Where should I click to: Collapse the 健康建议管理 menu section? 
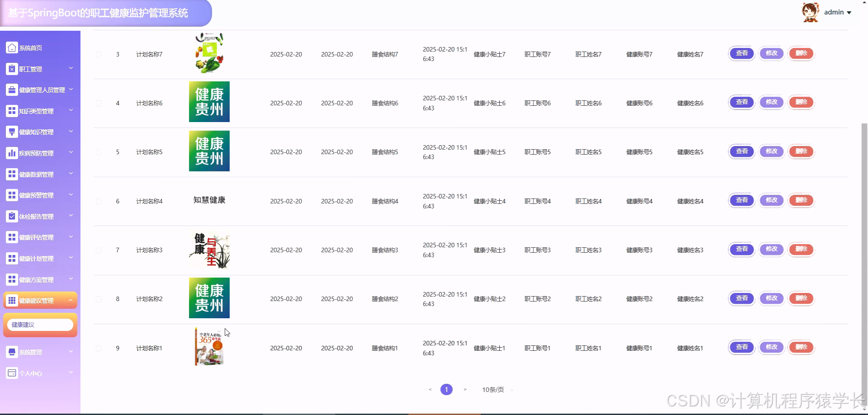[71, 300]
